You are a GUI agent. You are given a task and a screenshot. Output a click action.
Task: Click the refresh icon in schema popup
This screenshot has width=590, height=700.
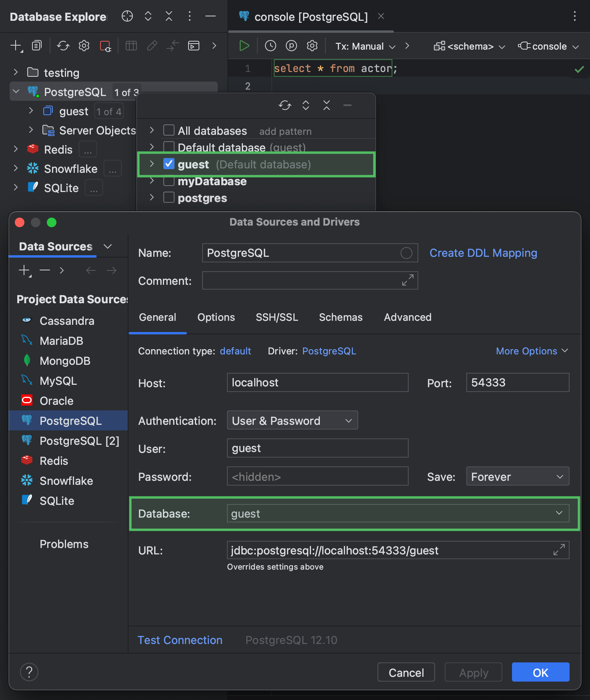click(x=285, y=106)
